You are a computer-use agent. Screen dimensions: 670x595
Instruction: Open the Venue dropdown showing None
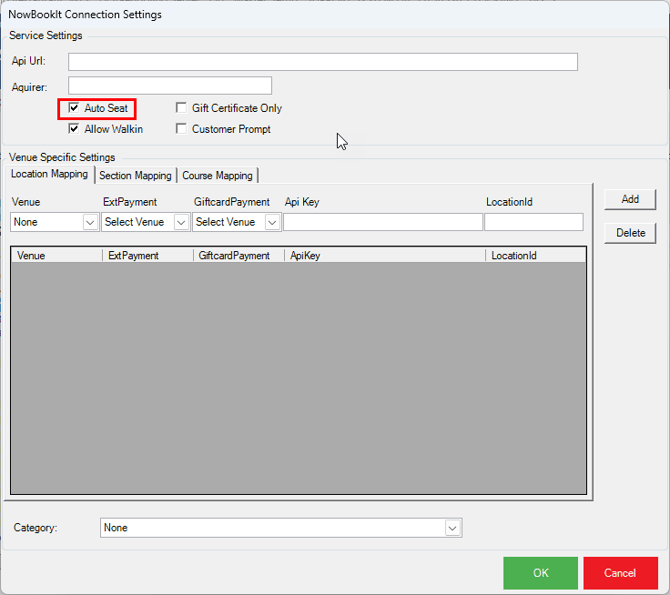point(90,222)
